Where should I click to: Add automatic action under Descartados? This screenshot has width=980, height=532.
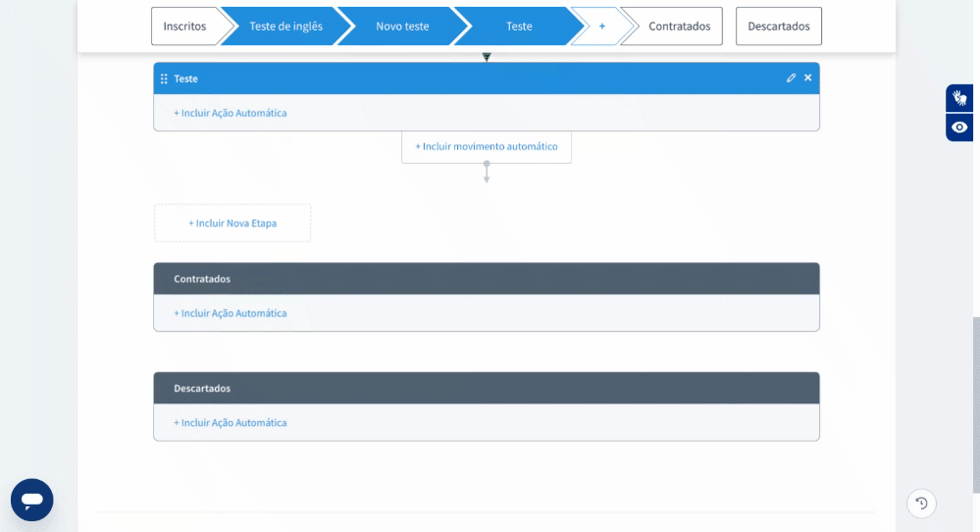pyautogui.click(x=231, y=423)
